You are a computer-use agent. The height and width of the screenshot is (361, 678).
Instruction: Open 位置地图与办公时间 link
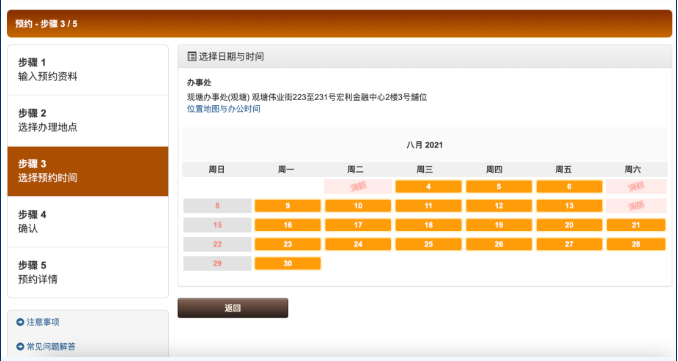click(x=224, y=109)
